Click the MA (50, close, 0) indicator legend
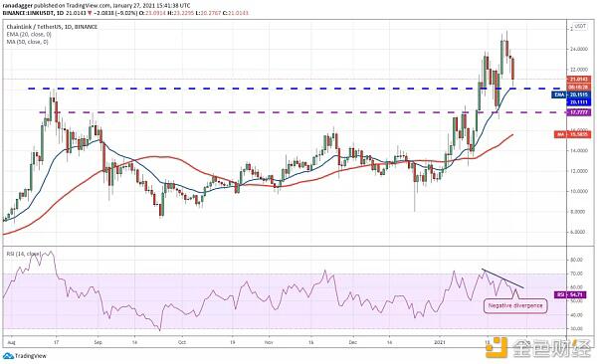This screenshot has height=364, width=597. [x=28, y=42]
